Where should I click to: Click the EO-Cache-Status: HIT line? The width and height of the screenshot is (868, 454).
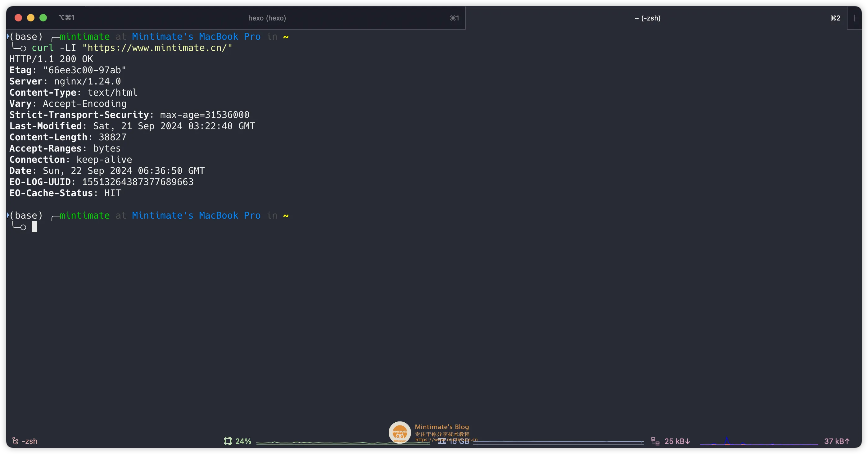pos(65,193)
